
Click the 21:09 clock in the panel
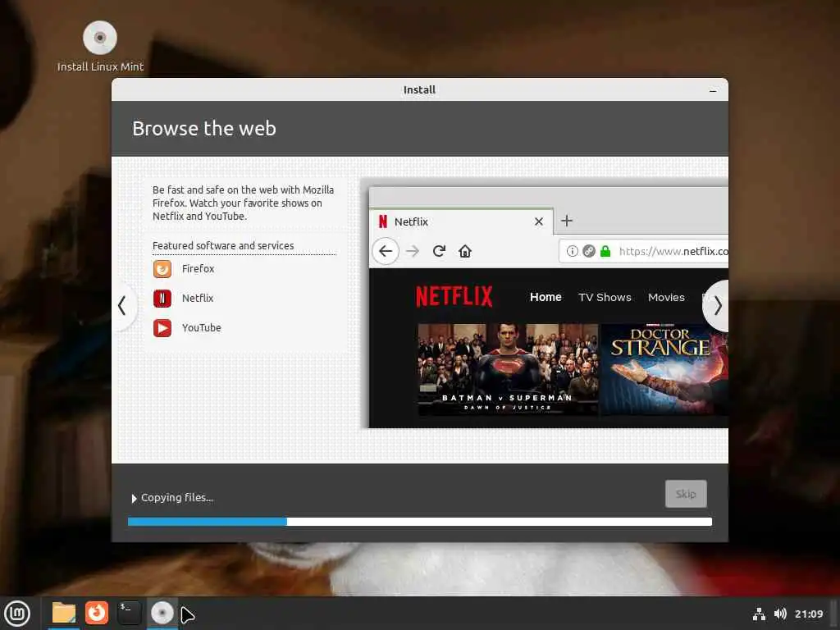pyautogui.click(x=808, y=614)
